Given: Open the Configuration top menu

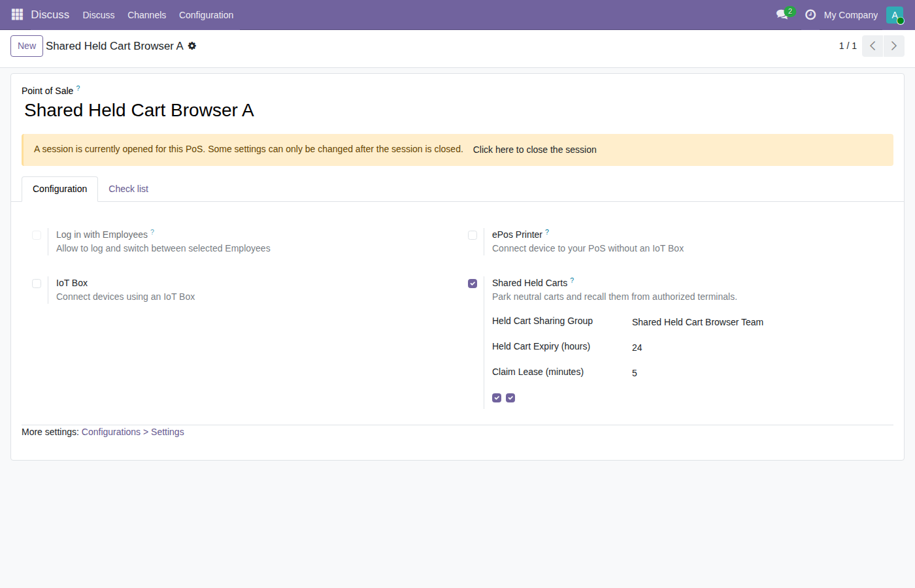Looking at the screenshot, I should (206, 14).
